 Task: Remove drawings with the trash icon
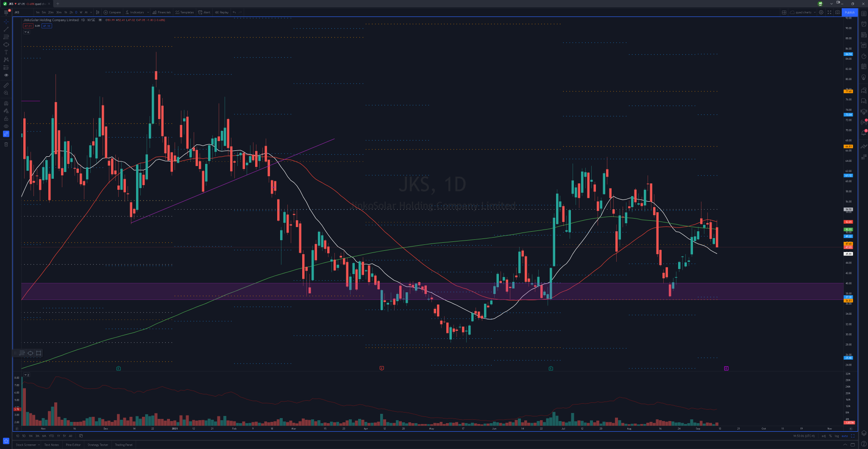(x=6, y=144)
